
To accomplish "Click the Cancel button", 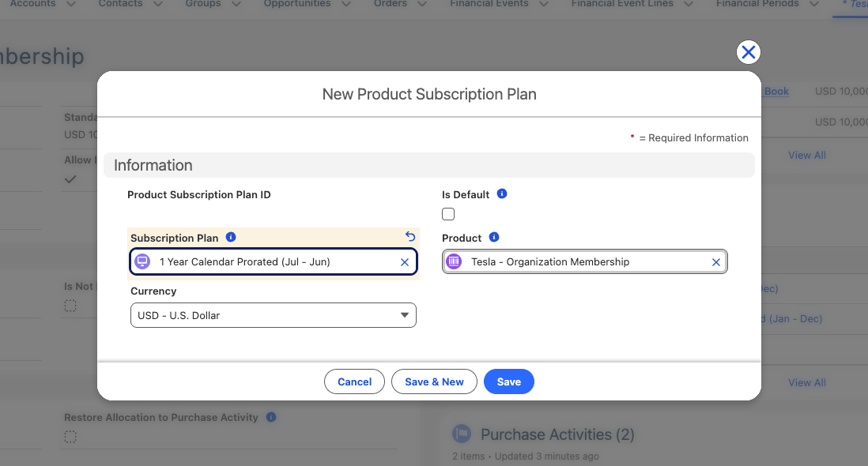I will tap(354, 381).
